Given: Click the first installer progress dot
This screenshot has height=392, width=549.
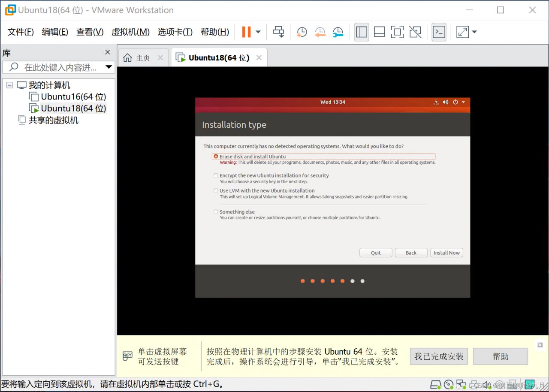Looking at the screenshot, I should pos(303,281).
